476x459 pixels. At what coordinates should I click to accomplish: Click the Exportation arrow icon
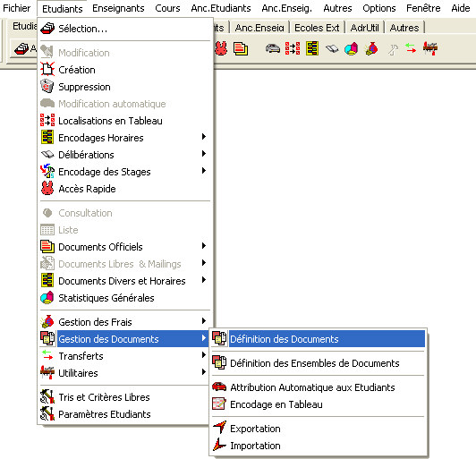[x=219, y=427]
